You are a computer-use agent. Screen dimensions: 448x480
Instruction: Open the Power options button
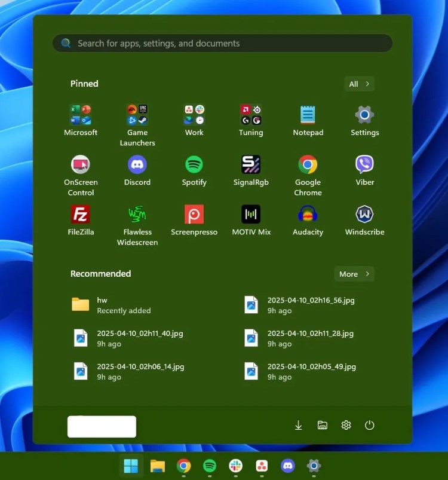pyautogui.click(x=369, y=425)
